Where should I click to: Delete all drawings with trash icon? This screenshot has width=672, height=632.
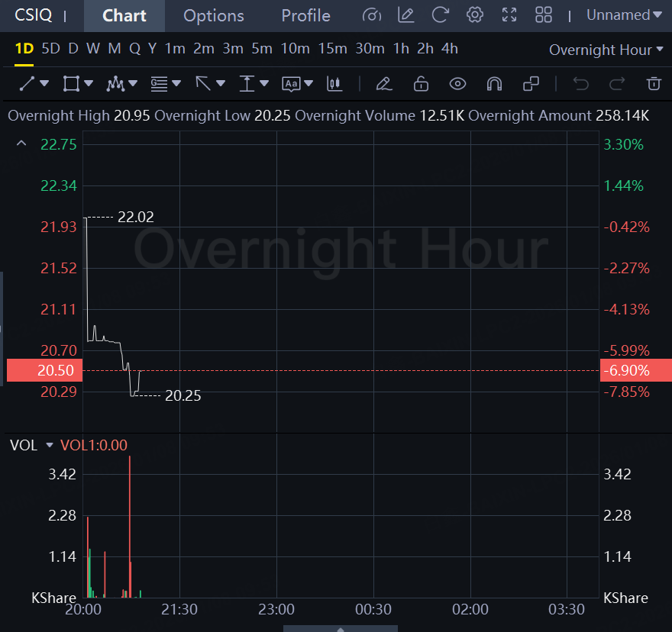654,83
